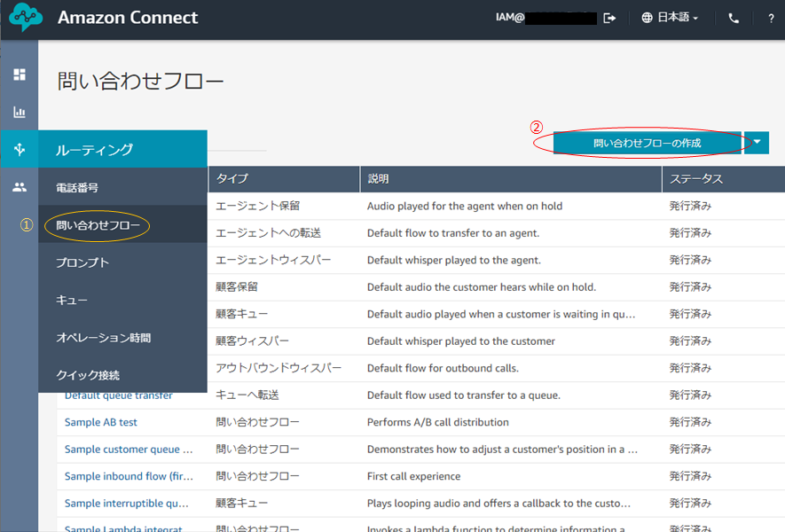Viewport: 785px width, 532px height.
Task: Click the Amazon Connect title text
Action: [128, 18]
